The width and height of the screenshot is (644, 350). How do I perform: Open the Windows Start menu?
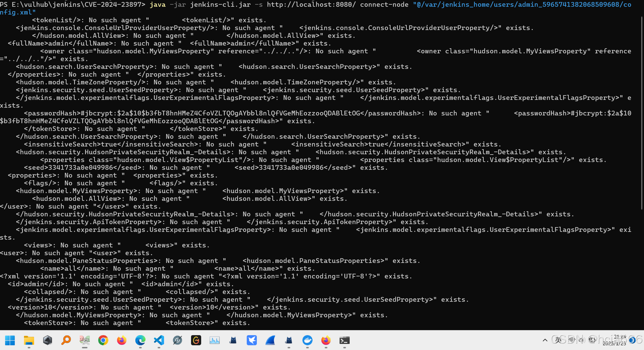(10, 340)
